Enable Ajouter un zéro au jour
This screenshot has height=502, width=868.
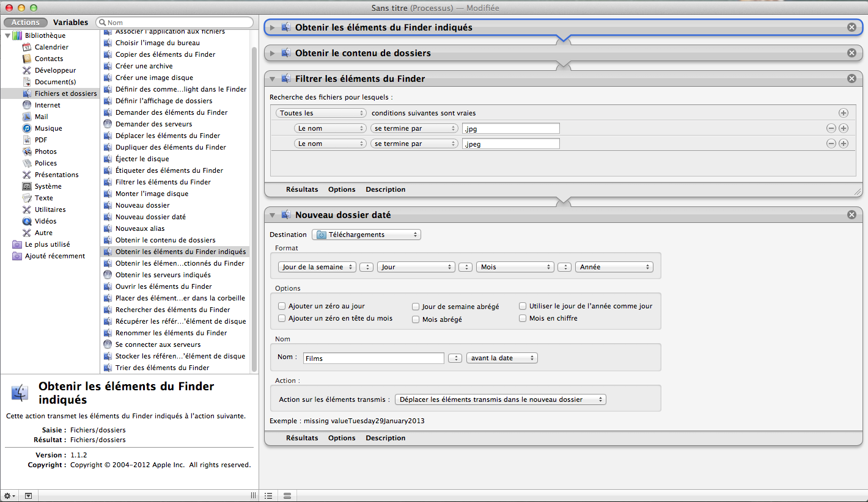tap(282, 306)
